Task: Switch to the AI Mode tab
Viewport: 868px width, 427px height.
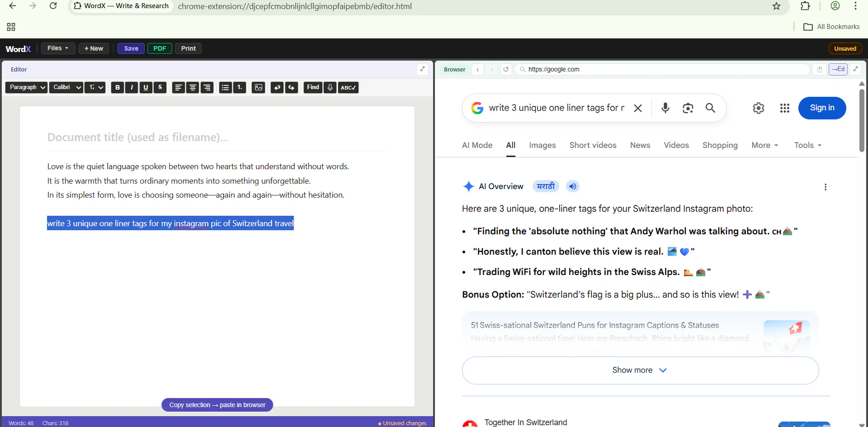Action: (x=477, y=145)
